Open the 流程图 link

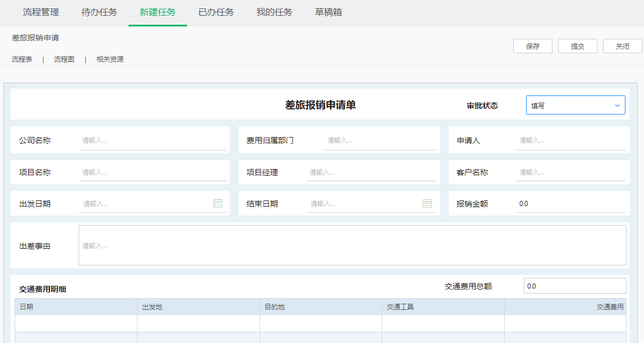(64, 60)
